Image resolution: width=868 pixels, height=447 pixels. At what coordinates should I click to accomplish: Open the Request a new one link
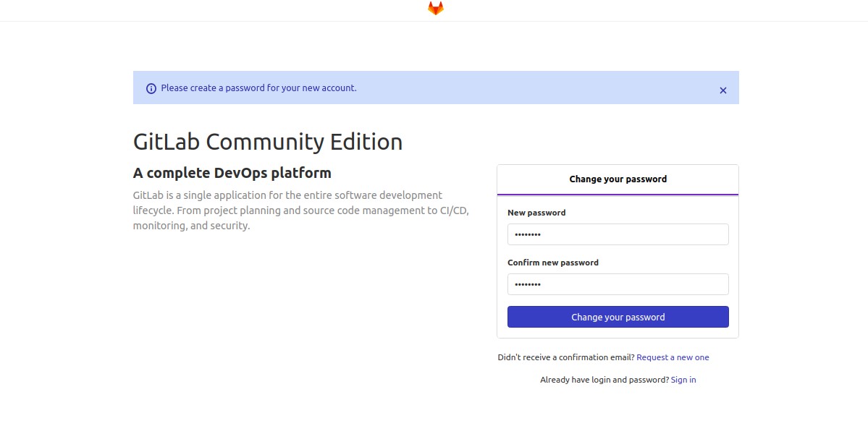pos(673,357)
